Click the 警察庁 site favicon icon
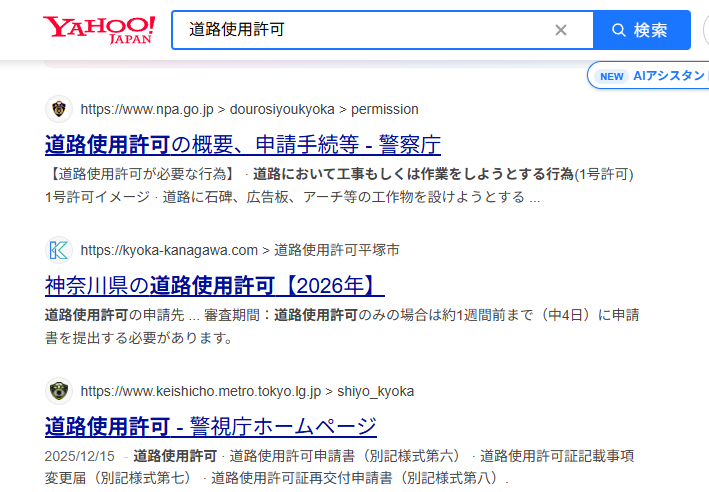This screenshot has width=709, height=492. point(59,109)
